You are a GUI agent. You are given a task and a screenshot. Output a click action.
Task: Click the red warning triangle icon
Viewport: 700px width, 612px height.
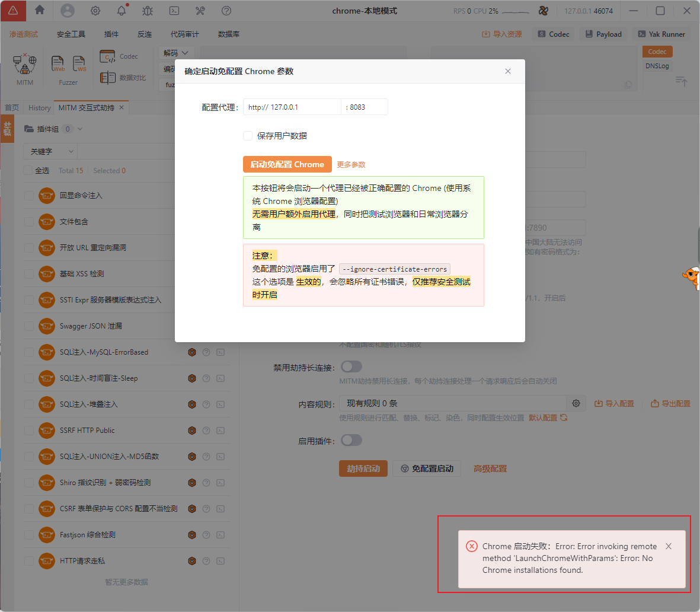click(13, 11)
